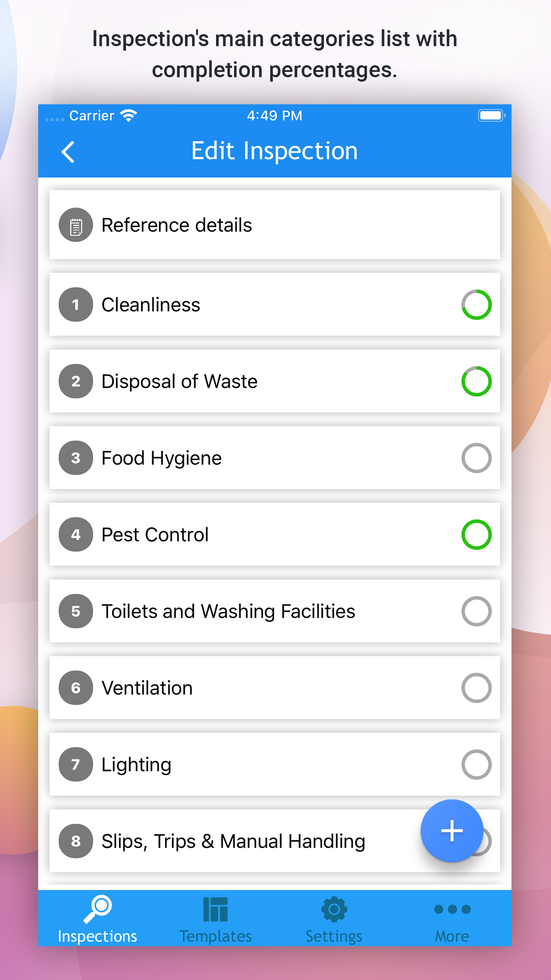
Task: Select the Lighting completion circle
Action: point(476,764)
